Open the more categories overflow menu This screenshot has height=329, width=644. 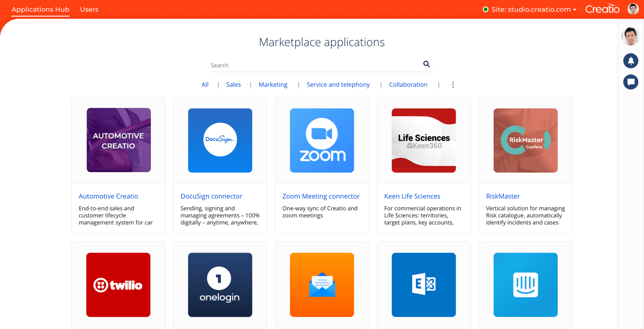pos(453,85)
